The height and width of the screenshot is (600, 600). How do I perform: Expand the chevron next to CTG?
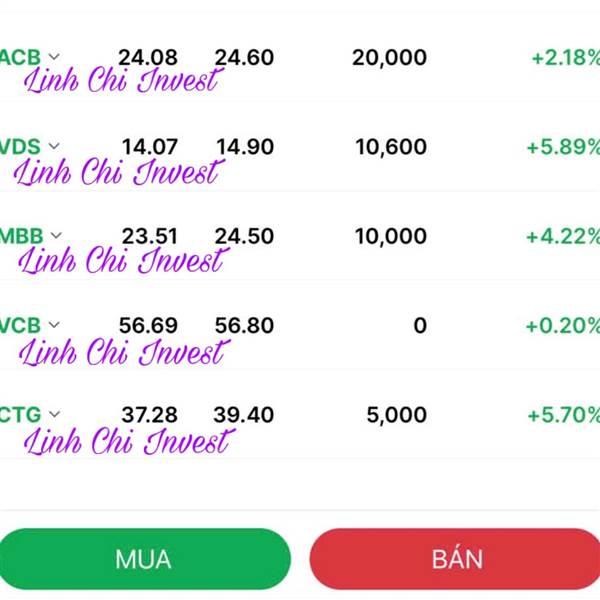54,414
